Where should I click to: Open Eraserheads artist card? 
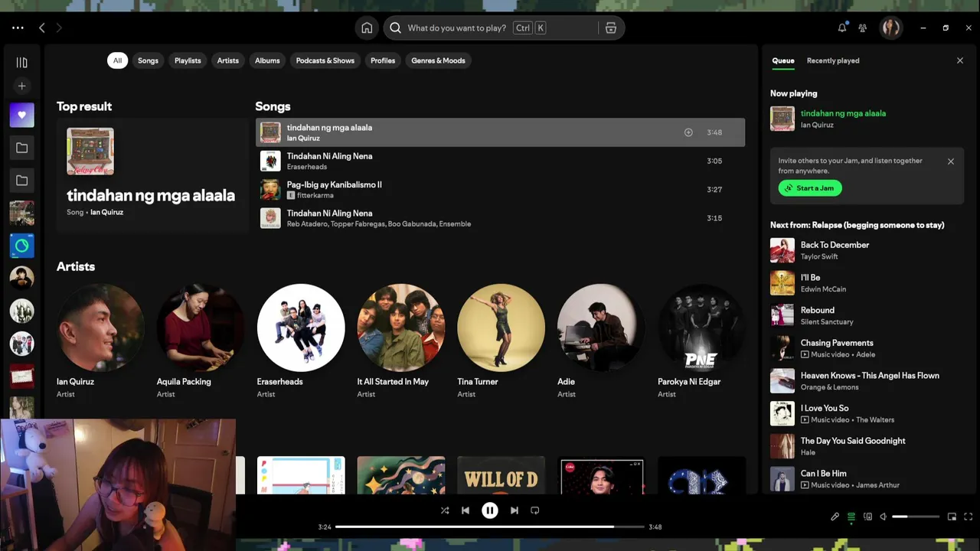tap(301, 341)
